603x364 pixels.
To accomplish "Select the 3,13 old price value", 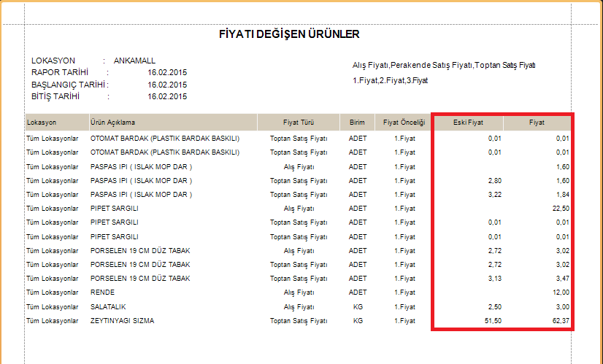I will click(x=495, y=279).
